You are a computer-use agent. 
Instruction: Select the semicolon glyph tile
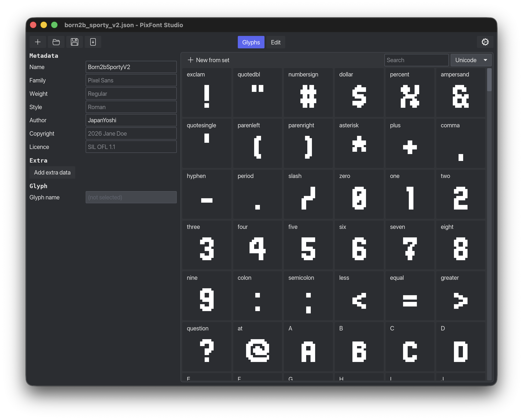click(x=308, y=295)
